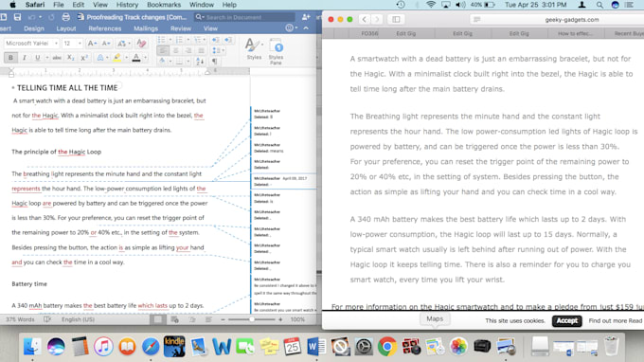Open Chrome from the Dock
Screen dimensions: 644x362
click(387, 347)
